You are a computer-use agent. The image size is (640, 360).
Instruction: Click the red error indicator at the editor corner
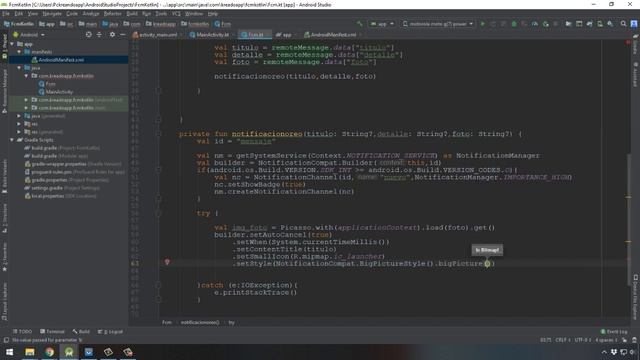pyautogui.click(x=628, y=42)
